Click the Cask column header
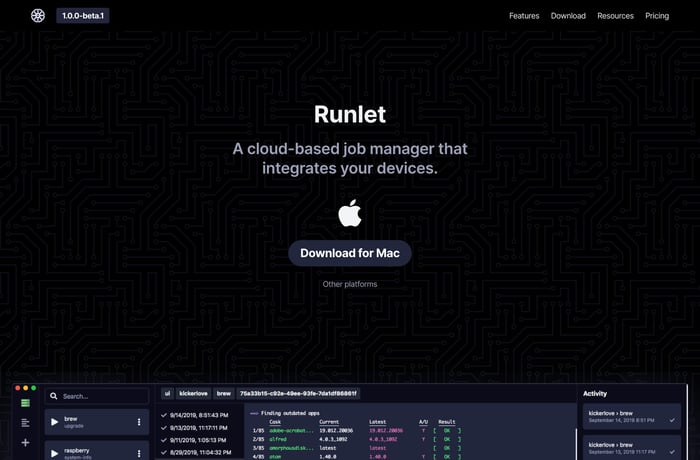Screen dimensions: 700x460 275,422
